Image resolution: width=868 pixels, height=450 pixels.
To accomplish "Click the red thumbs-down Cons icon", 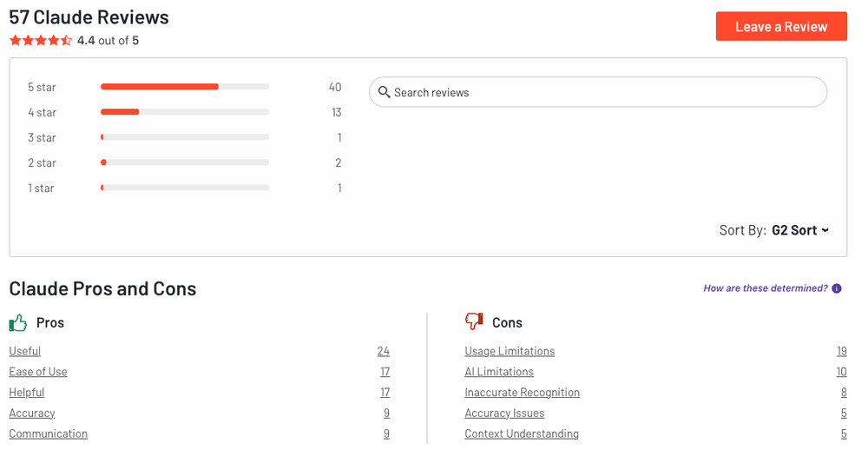I will click(474, 321).
